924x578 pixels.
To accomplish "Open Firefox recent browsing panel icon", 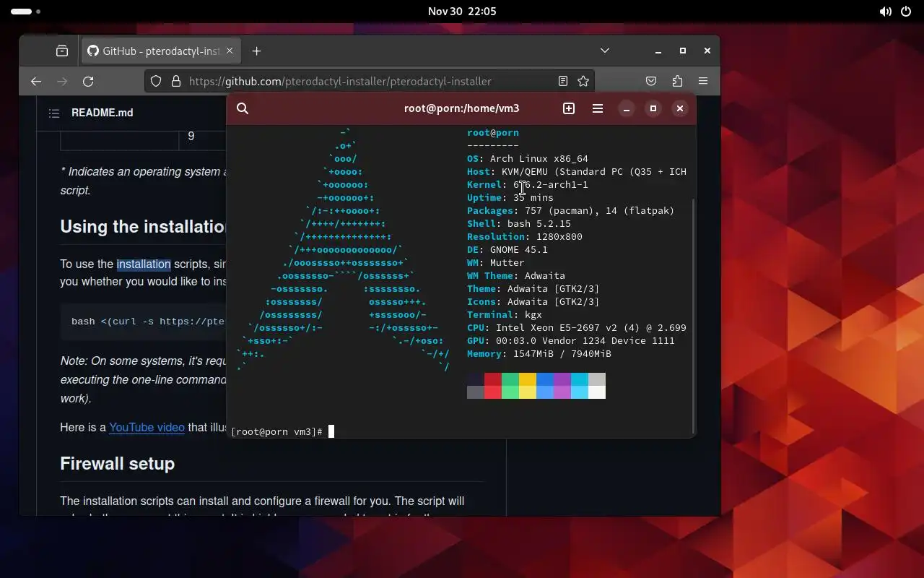I will [x=62, y=51].
